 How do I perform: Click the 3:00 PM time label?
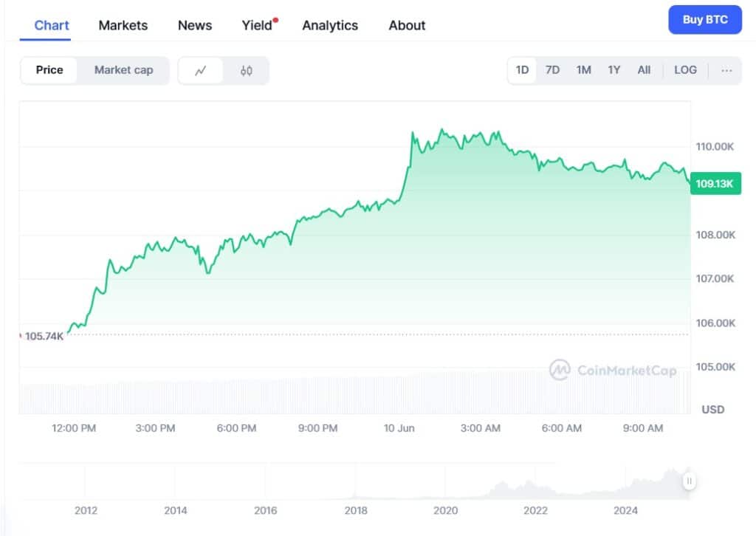coord(155,428)
